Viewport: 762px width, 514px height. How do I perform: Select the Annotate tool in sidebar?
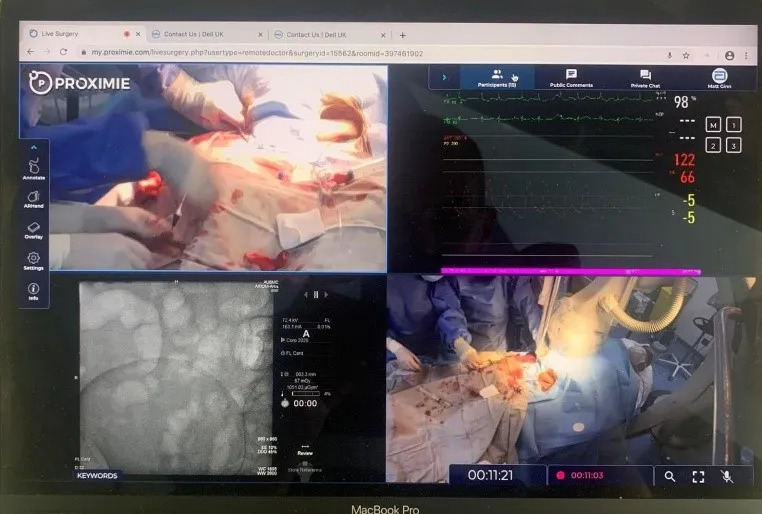(34, 168)
